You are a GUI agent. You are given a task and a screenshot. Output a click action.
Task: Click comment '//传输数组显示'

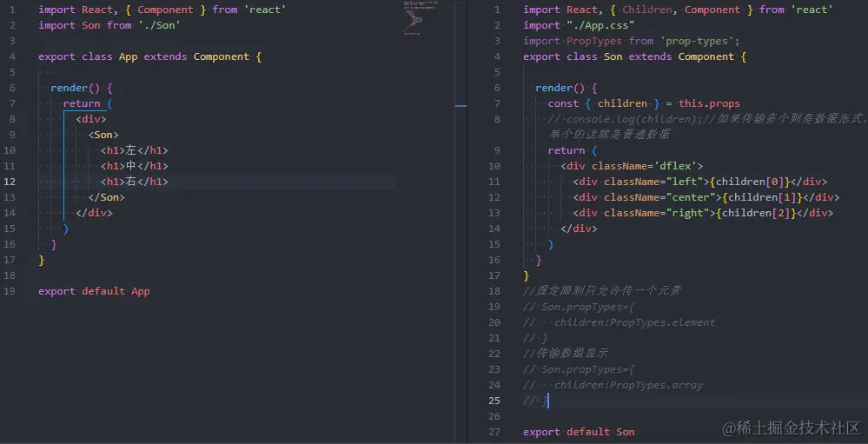pyautogui.click(x=567, y=354)
